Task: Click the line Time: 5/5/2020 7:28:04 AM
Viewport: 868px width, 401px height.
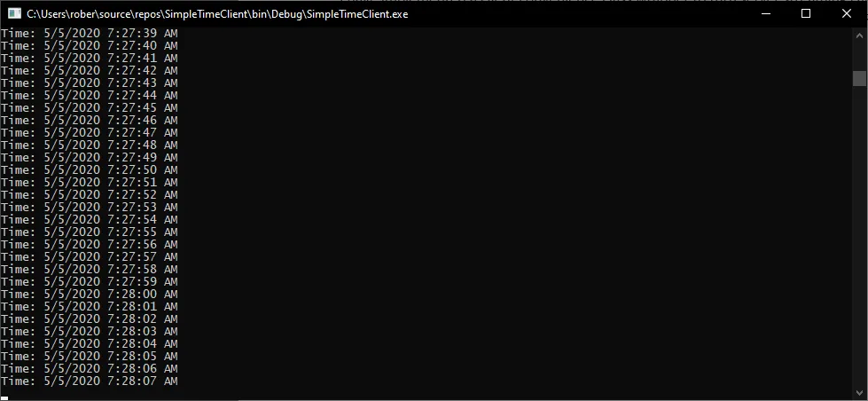Action: point(90,344)
